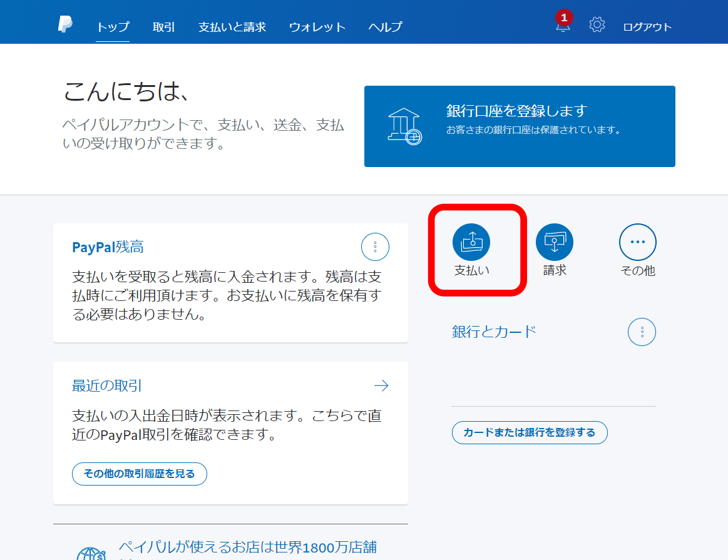The height and width of the screenshot is (560, 728).
Task: Go to 支払いと請求 in navigation
Action: click(232, 27)
